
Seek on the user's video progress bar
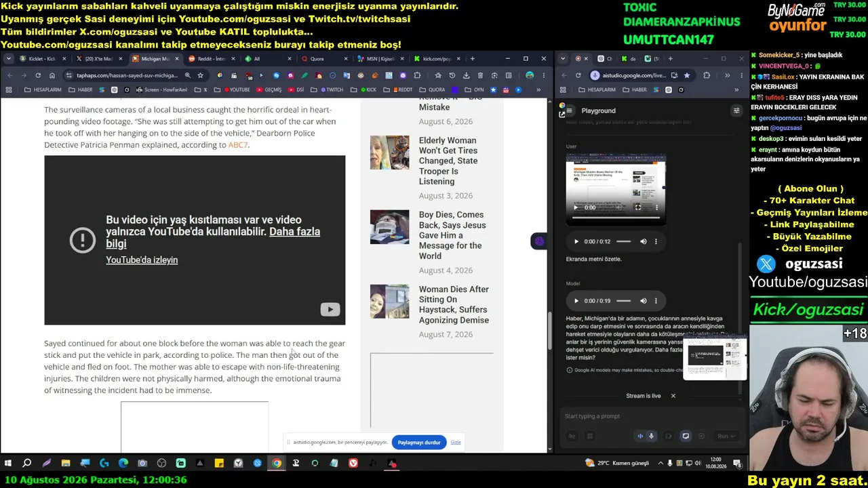click(x=616, y=218)
